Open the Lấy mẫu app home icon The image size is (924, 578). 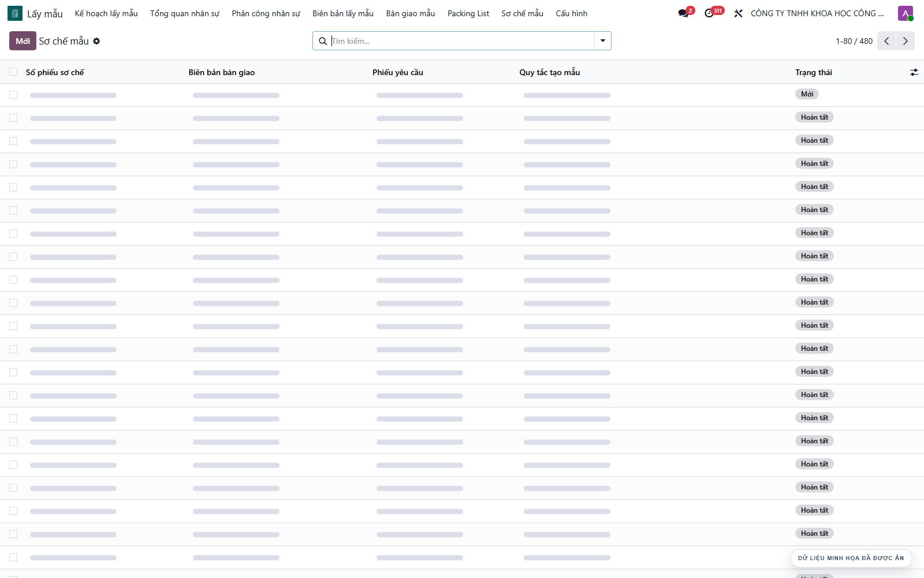click(x=15, y=13)
